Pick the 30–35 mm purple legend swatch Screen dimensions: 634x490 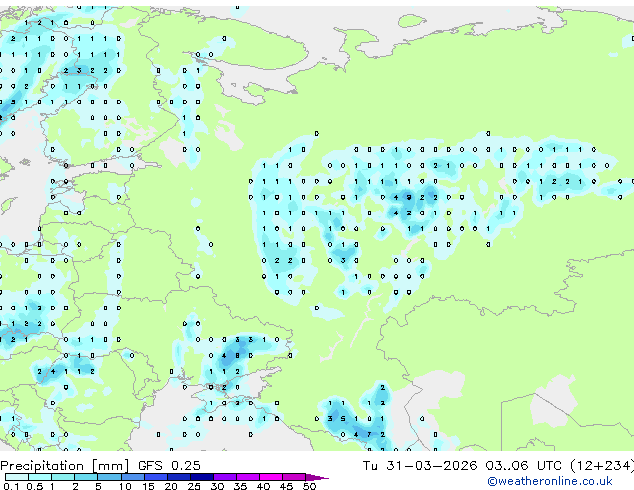(225, 477)
